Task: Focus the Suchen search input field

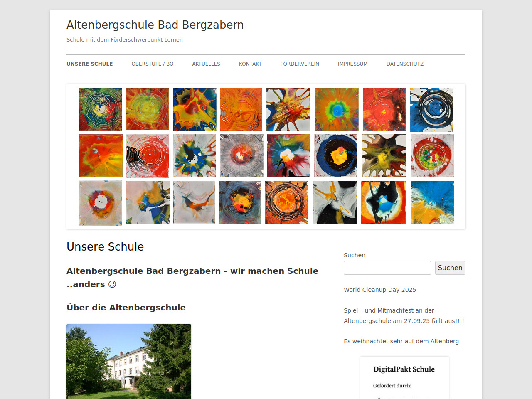Action: click(x=387, y=268)
